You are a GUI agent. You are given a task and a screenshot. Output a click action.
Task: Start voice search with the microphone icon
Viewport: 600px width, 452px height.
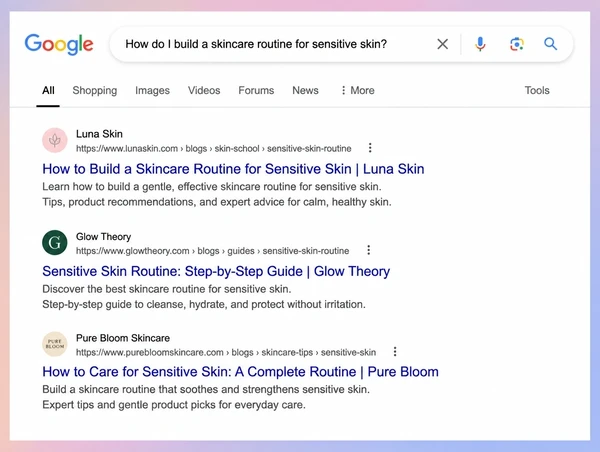480,44
